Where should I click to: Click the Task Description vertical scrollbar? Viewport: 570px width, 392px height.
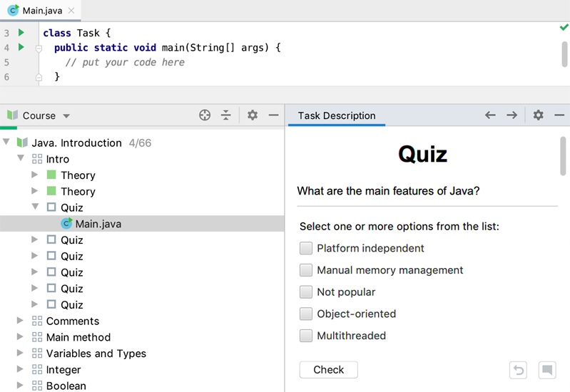coord(563,156)
